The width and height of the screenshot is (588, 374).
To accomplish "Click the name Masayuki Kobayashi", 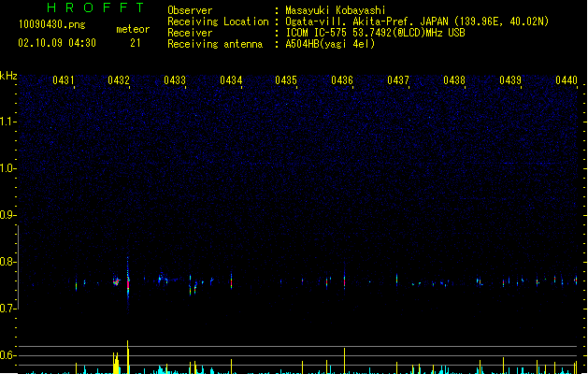I will click(336, 10).
